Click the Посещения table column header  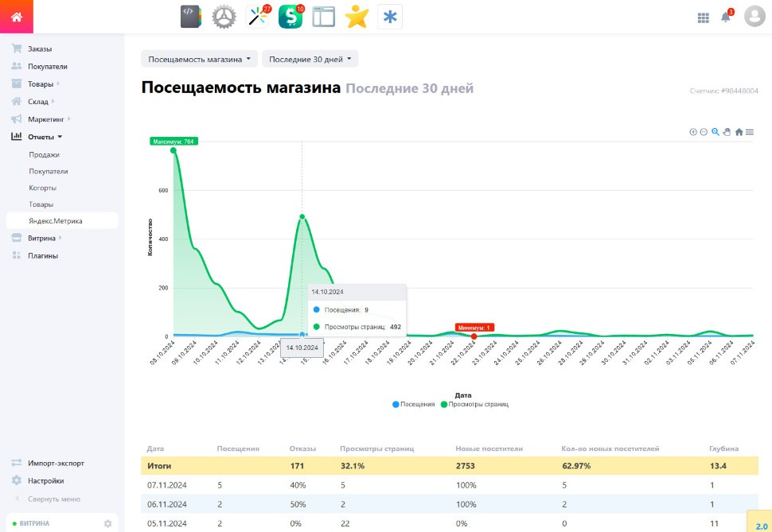[x=238, y=449]
